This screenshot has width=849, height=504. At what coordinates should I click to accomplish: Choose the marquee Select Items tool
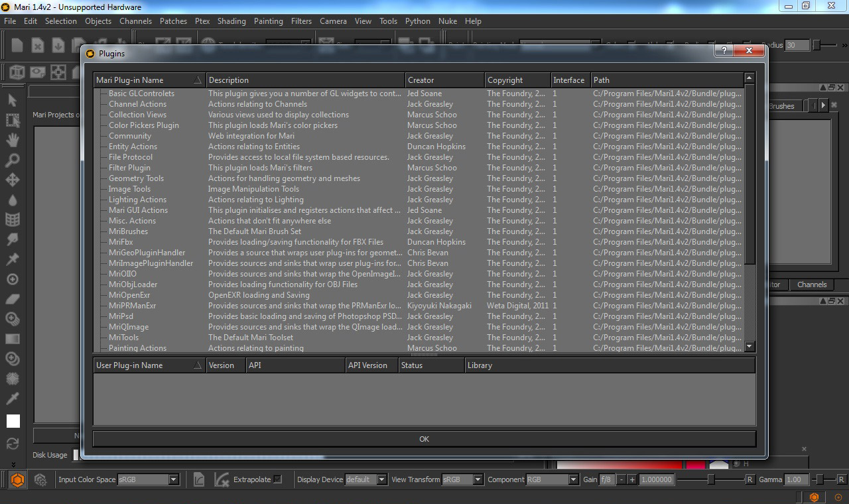12,120
